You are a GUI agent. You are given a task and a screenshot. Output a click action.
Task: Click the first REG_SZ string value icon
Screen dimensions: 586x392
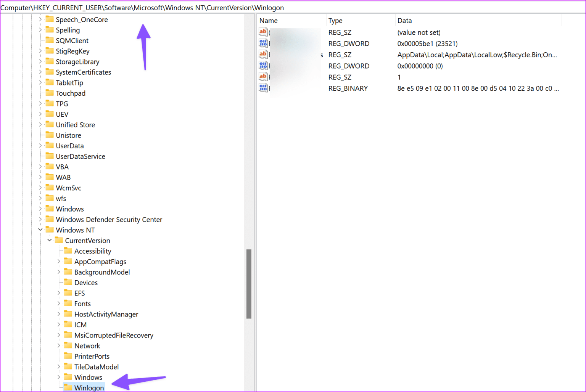[263, 32]
